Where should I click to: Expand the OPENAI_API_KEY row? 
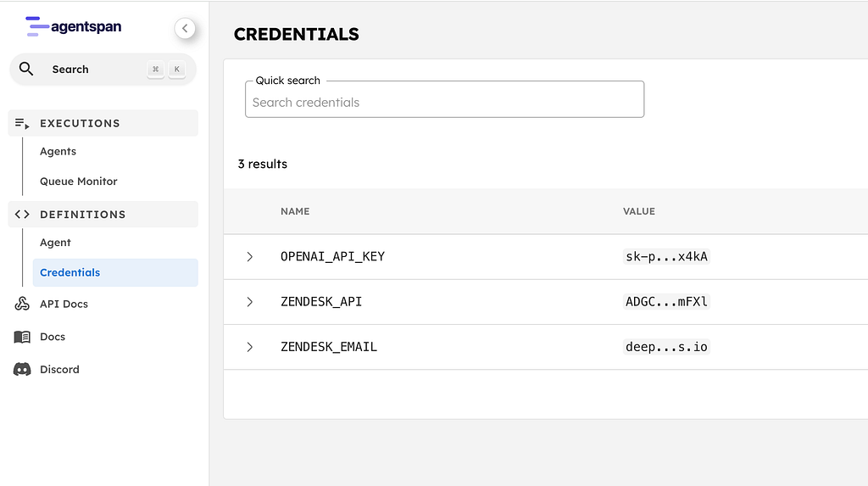click(250, 257)
